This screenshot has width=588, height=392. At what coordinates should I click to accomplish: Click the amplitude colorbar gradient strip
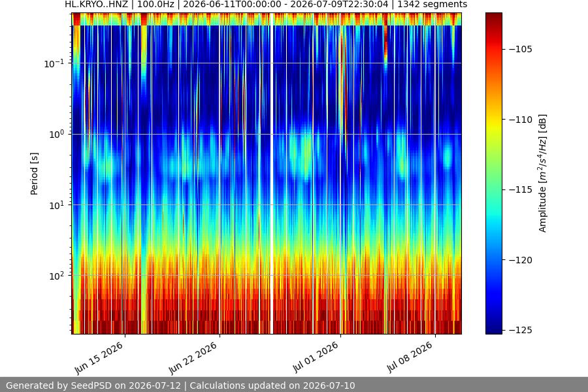coord(493,173)
